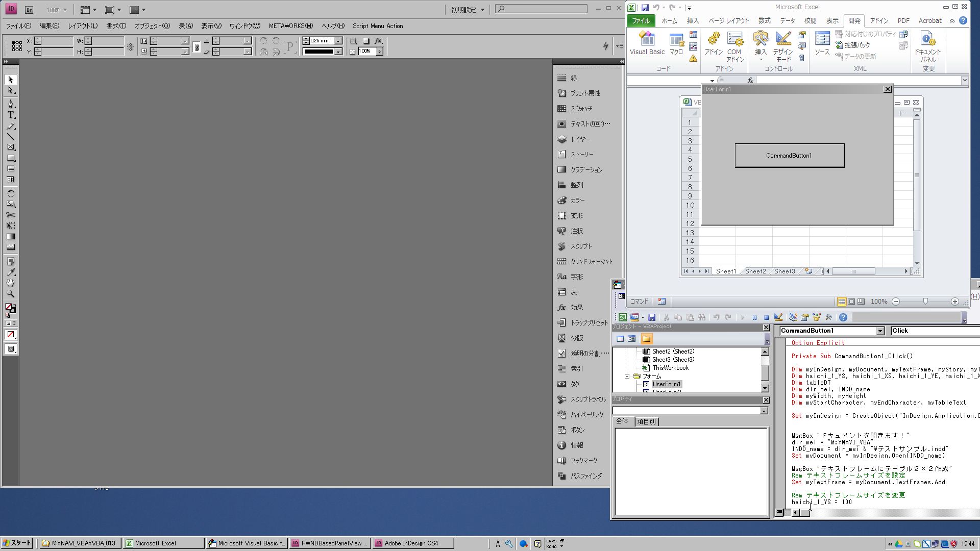
Task: Open Excel ホーム ribbon tab
Action: pyautogui.click(x=669, y=21)
